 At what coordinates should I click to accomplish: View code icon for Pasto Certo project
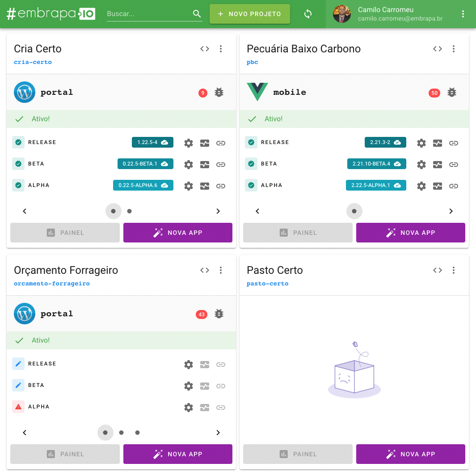(438, 270)
